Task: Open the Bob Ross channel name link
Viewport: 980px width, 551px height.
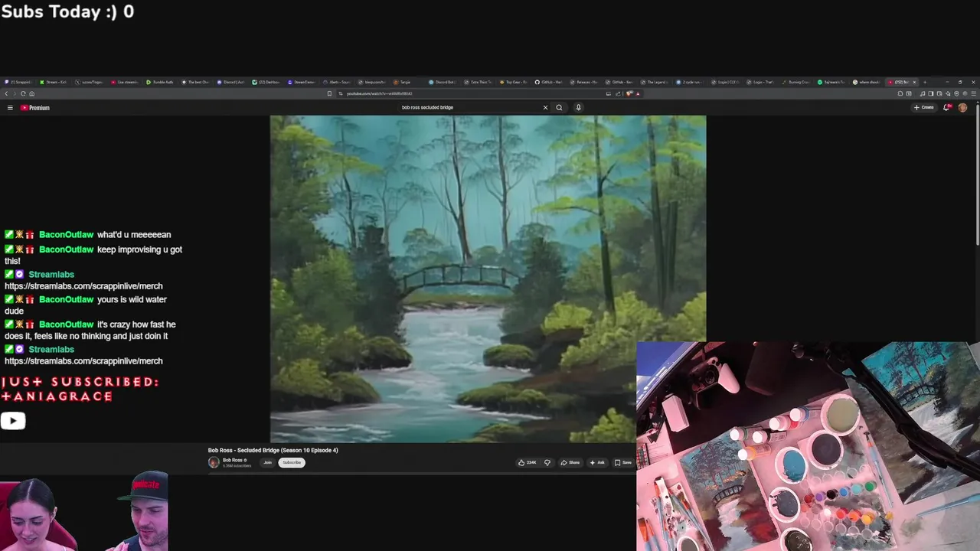Action: tap(233, 460)
